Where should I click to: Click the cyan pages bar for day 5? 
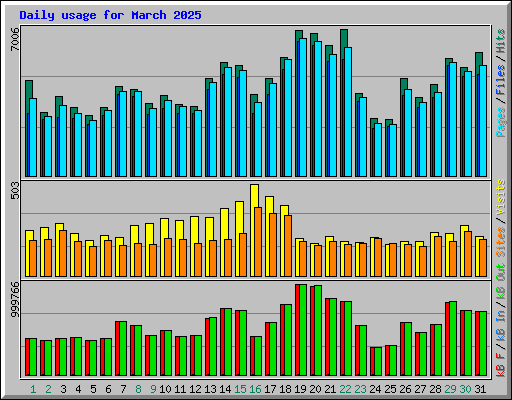click(93, 149)
